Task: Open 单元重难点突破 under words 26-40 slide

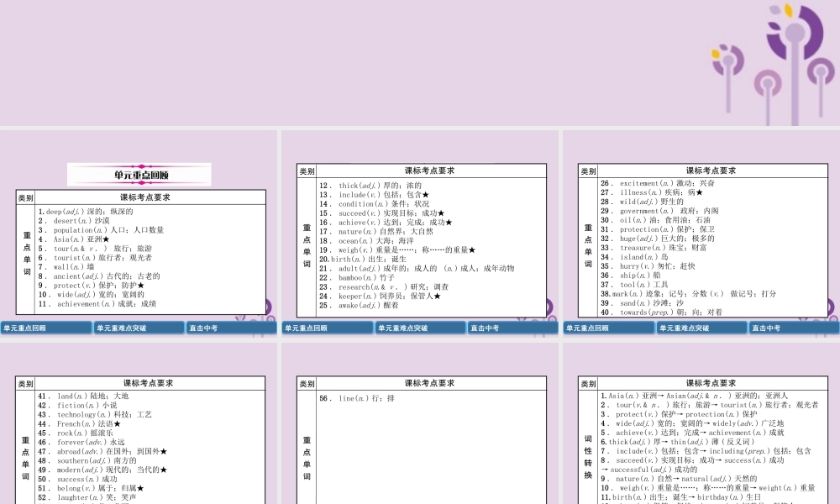Action: pyautogui.click(x=701, y=328)
